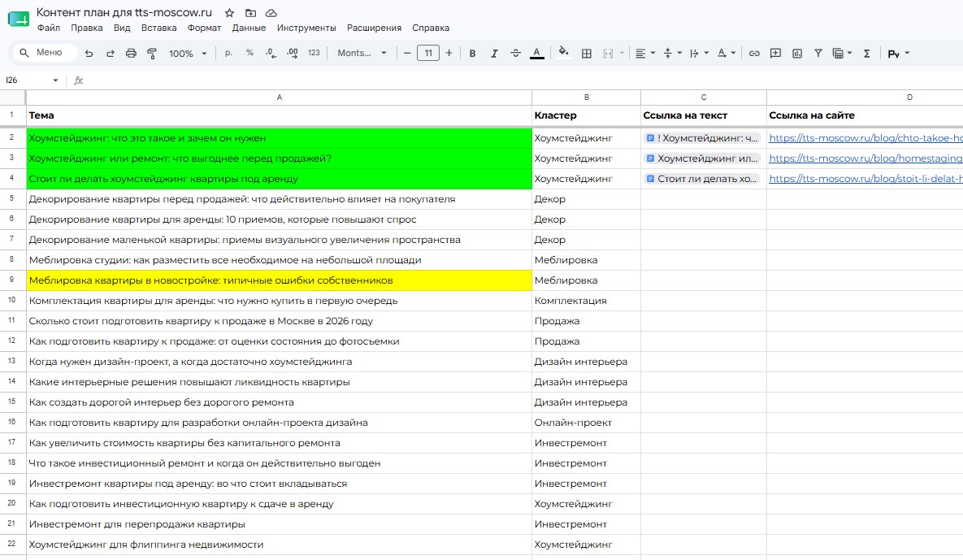Decrease decimal places
Viewport: 963px width, 560px height.
tap(271, 54)
